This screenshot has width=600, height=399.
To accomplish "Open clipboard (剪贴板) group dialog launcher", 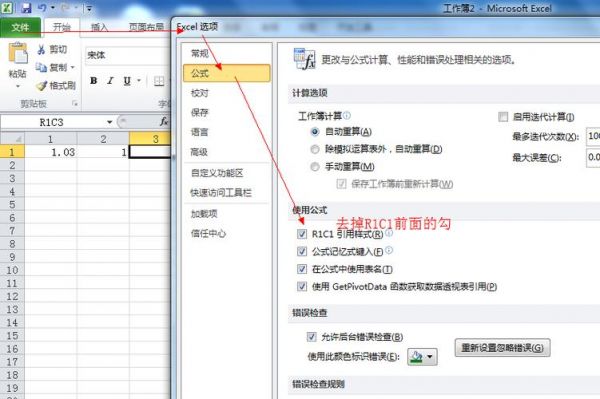I will coord(75,103).
